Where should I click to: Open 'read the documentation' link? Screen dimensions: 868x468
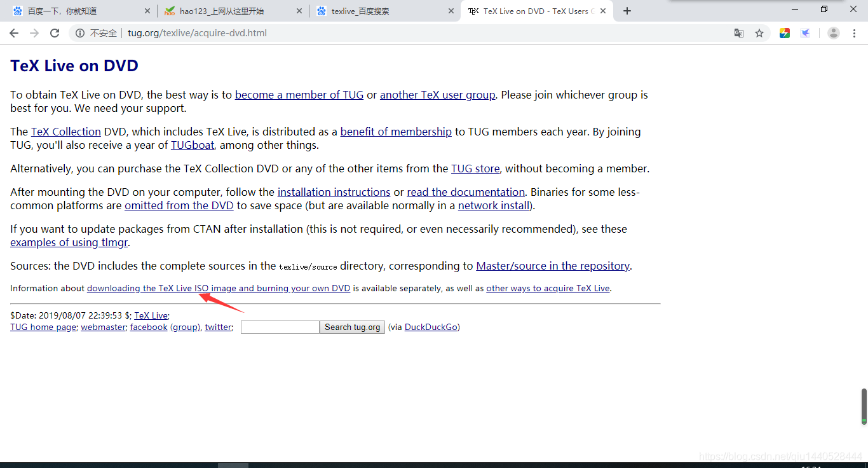(466, 192)
